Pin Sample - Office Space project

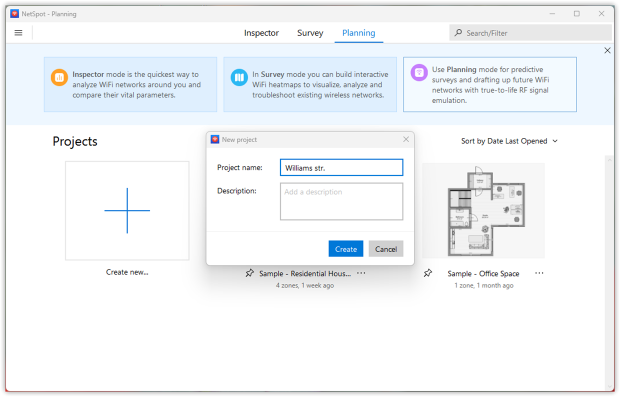pyautogui.click(x=427, y=273)
